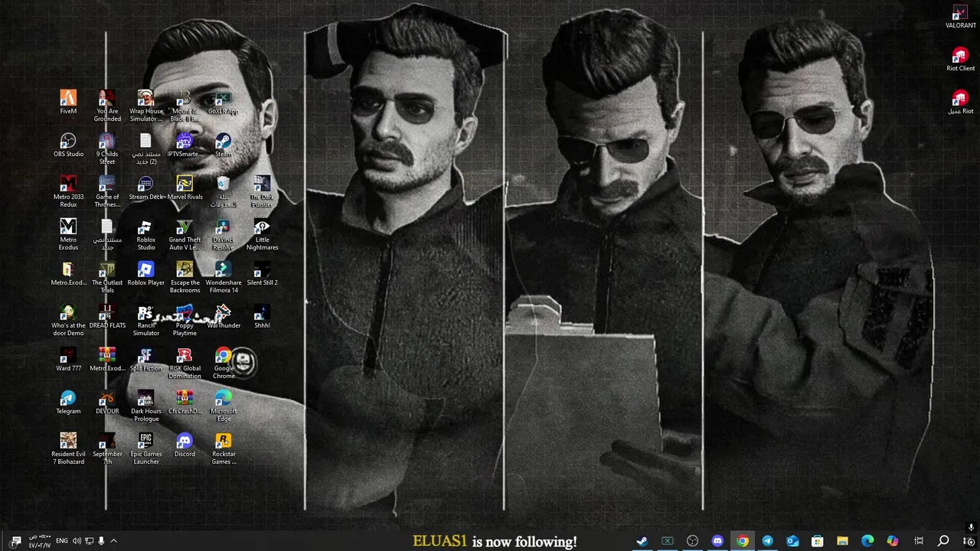Open Microsoft Store from the taskbar
The height and width of the screenshot is (551, 980).
(818, 541)
